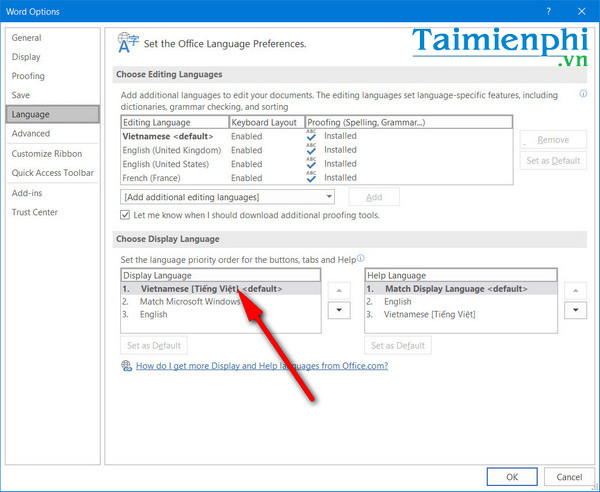Click the 'Keyboard Layout' column header
This screenshot has height=492, width=600.
[267, 122]
